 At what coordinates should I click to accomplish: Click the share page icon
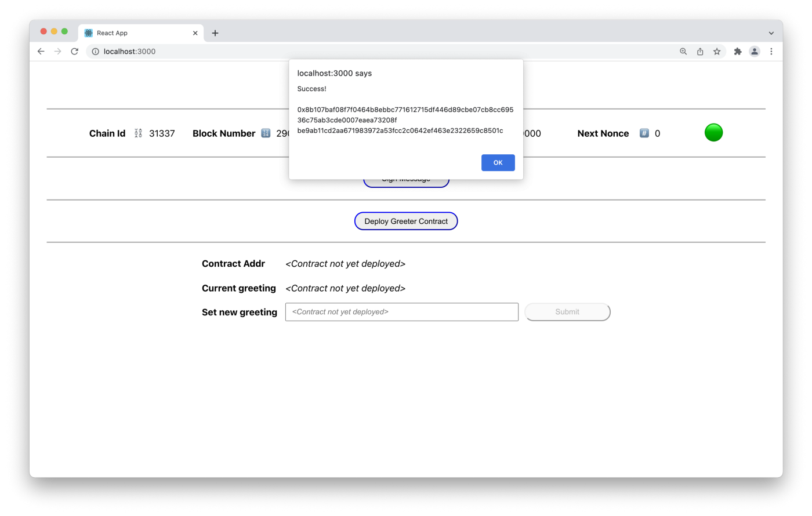[700, 52]
